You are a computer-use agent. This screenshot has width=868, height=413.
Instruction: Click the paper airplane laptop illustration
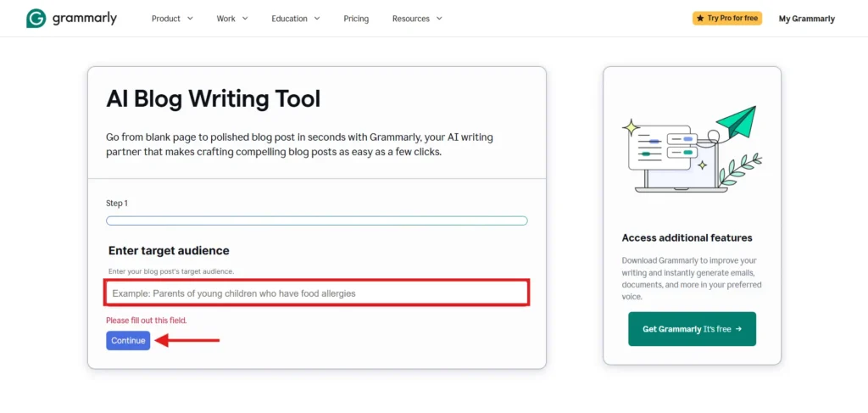(692, 148)
